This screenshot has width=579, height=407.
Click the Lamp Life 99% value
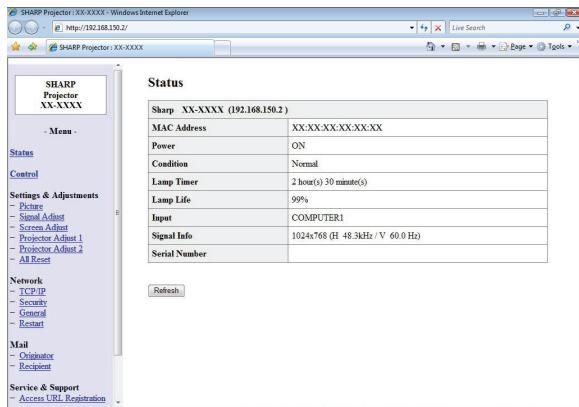[300, 200]
